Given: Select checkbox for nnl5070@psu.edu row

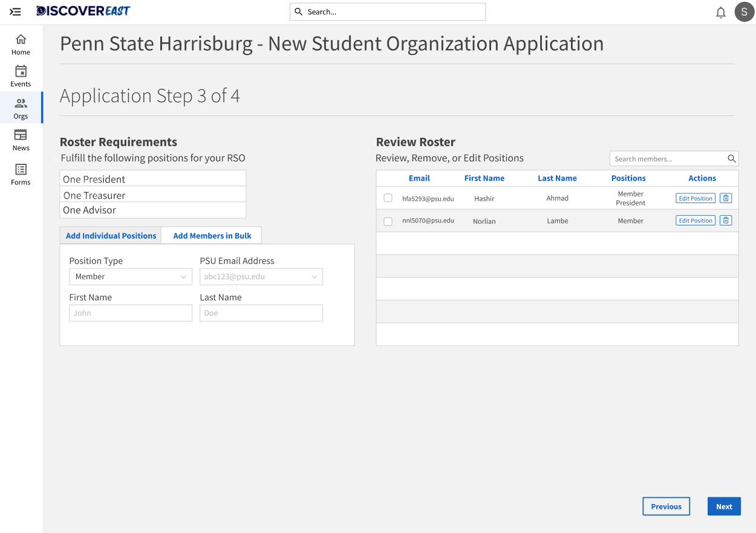Looking at the screenshot, I should click(x=388, y=221).
